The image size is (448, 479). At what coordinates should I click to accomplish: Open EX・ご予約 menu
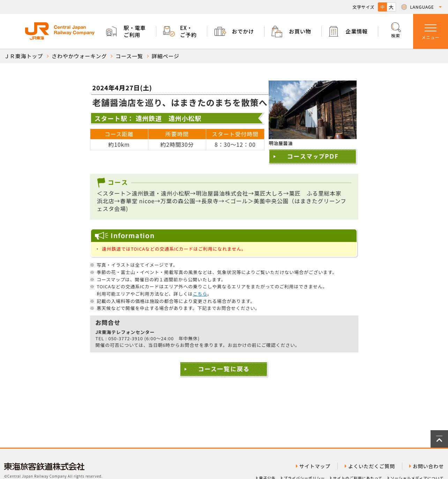click(x=188, y=31)
